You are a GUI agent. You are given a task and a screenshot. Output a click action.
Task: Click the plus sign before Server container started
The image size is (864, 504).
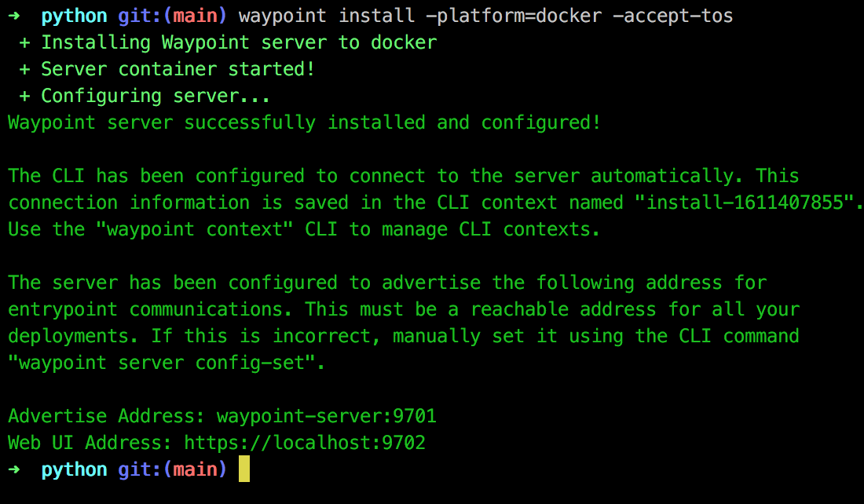tap(24, 69)
